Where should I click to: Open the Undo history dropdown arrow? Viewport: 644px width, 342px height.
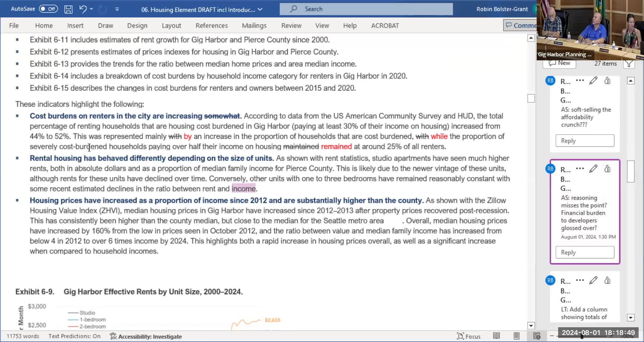coord(92,9)
